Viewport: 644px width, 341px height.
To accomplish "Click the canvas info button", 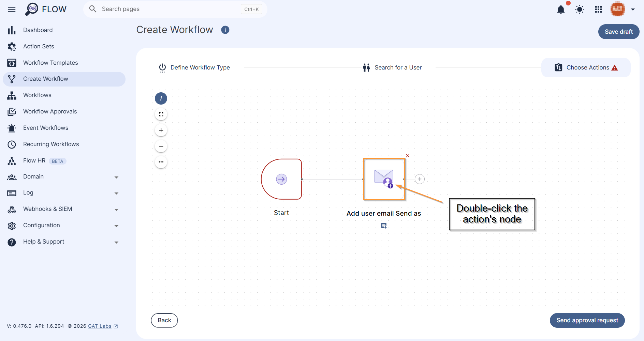I will point(161,98).
